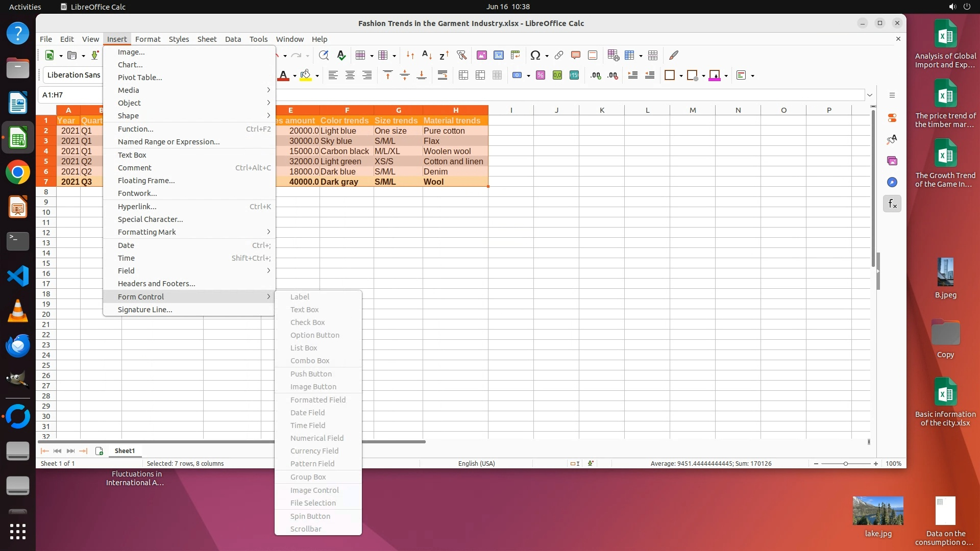Click the Insert Hyperlink chain icon

559,55
